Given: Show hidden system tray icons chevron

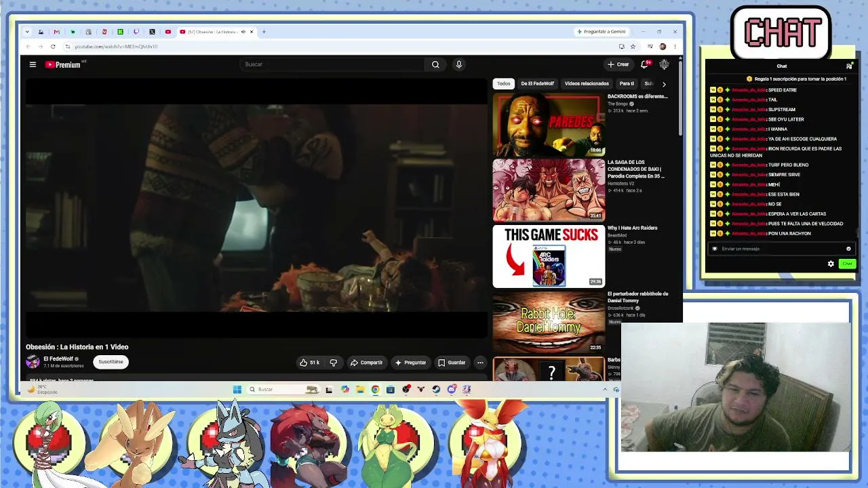Looking at the screenshot, I should [605, 390].
